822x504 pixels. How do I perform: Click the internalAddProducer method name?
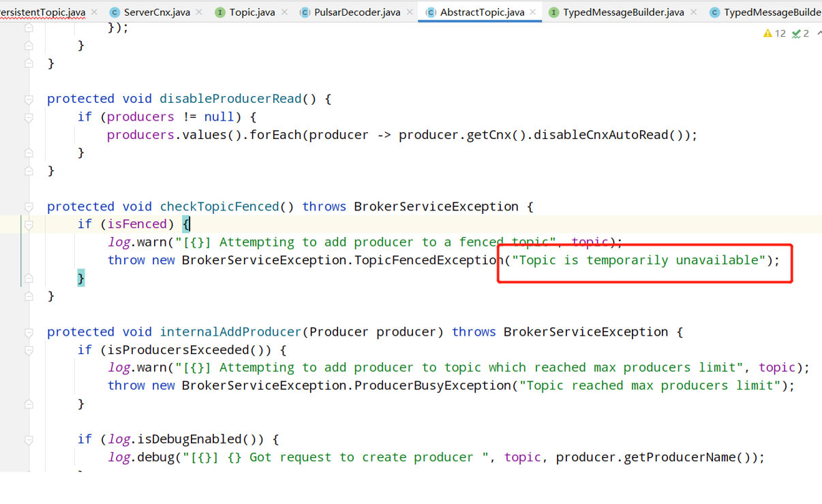pos(230,332)
